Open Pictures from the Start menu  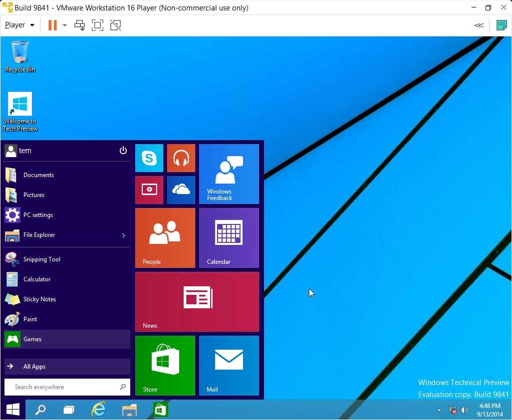pyautogui.click(x=67, y=195)
